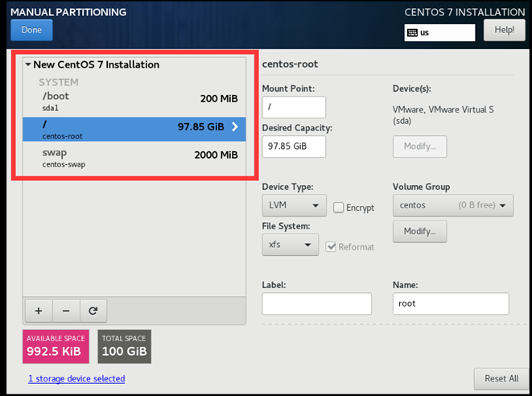
Task: Click the Name field containing root
Action: pyautogui.click(x=451, y=303)
